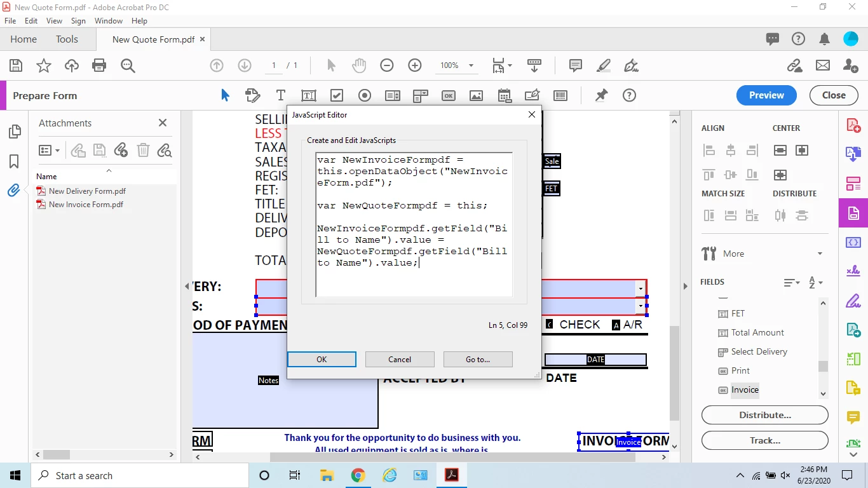Select the Add Text Field tool

coord(309,95)
